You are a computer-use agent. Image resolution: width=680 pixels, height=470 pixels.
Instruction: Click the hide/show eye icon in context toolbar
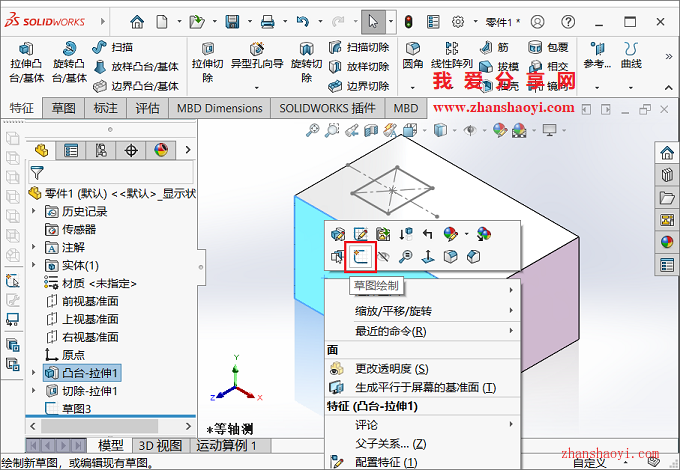[383, 257]
